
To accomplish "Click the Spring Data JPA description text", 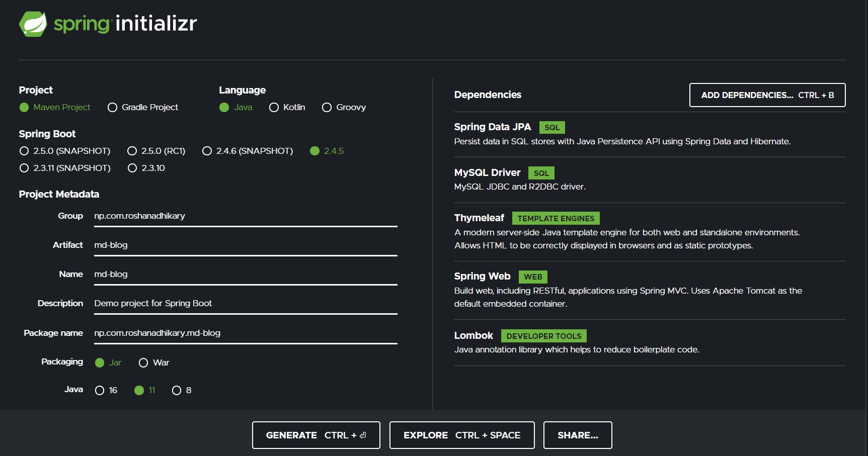I will coord(622,141).
